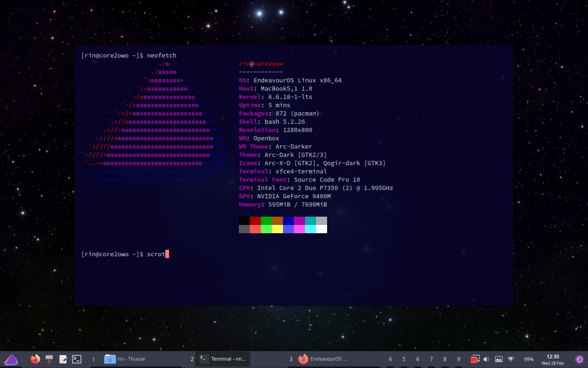Image resolution: width=588 pixels, height=368 pixels.
Task: Switch to workspace 2
Action: click(x=192, y=359)
